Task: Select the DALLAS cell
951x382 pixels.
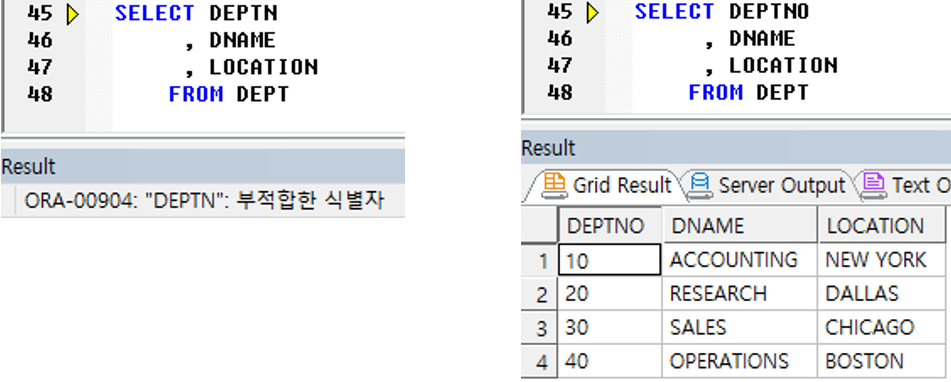Action: tap(881, 294)
